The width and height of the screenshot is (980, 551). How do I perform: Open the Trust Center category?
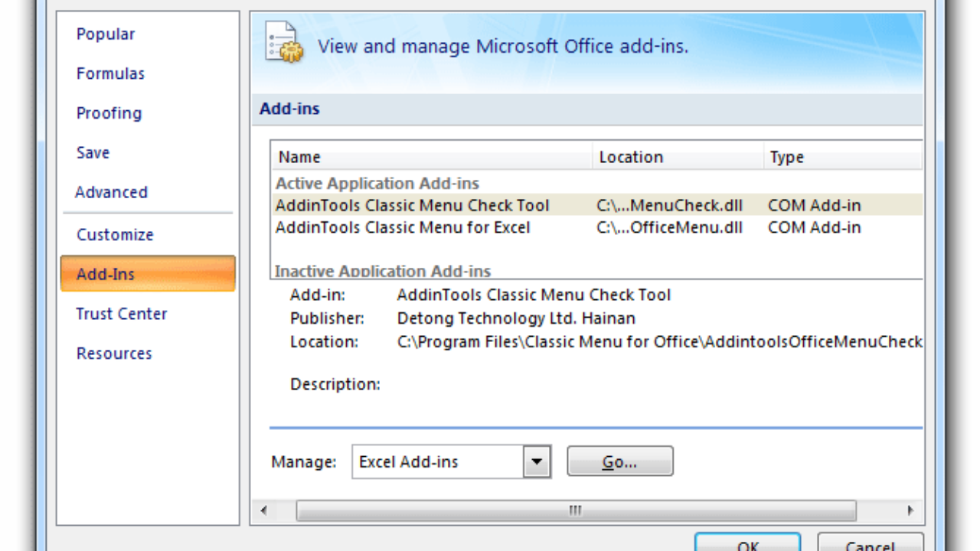pyautogui.click(x=121, y=314)
